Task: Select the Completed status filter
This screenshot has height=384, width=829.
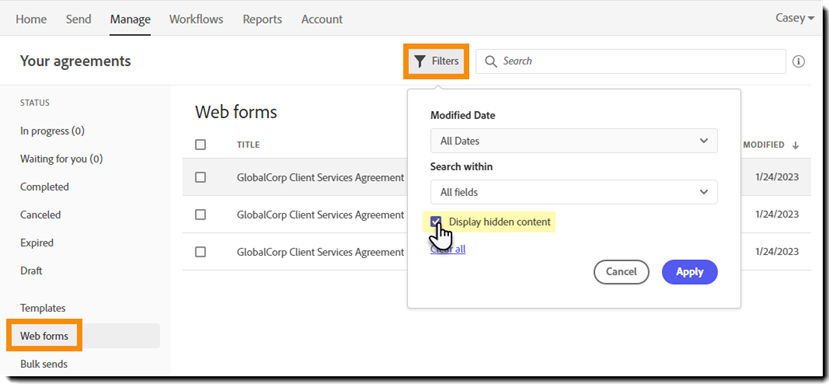Action: point(44,187)
